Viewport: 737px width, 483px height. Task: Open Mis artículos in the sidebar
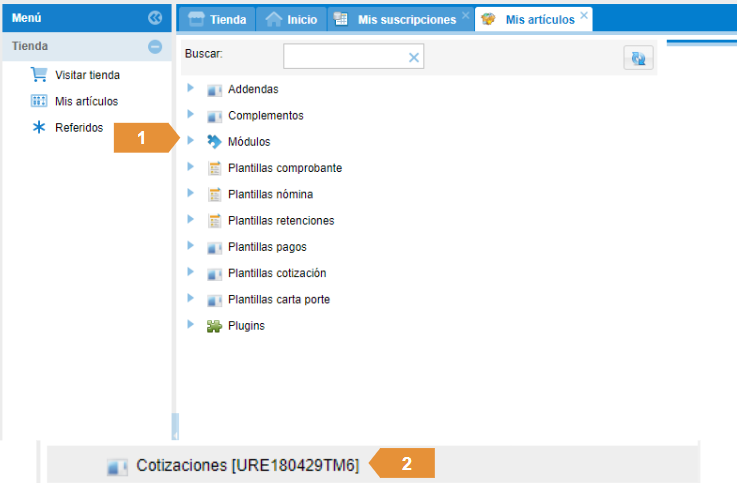[x=86, y=101]
